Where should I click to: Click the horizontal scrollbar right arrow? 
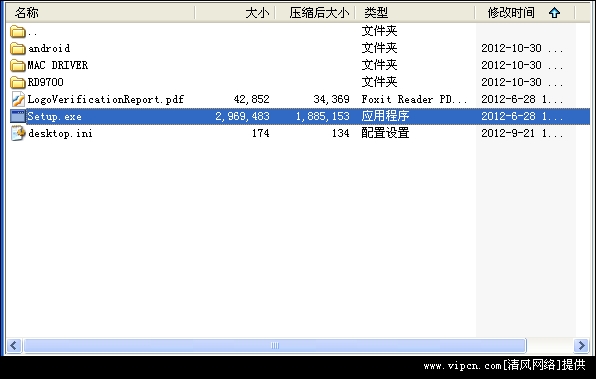click(x=581, y=346)
